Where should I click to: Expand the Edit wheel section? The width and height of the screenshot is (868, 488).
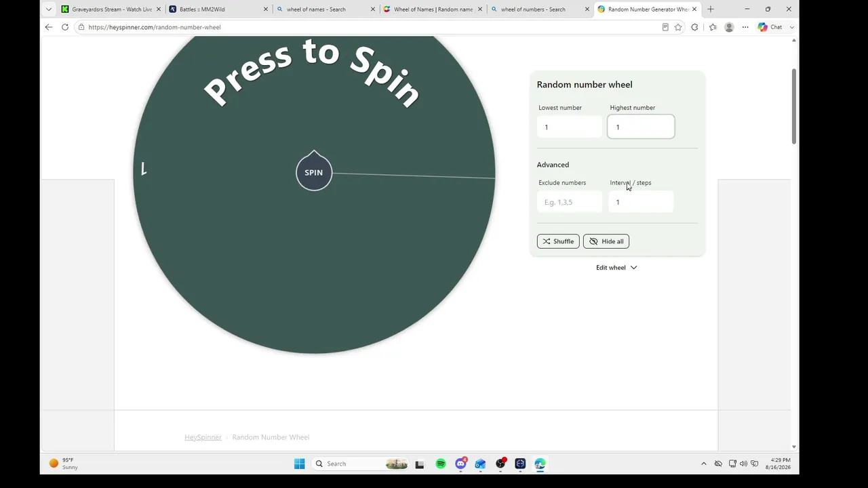[616, 268]
